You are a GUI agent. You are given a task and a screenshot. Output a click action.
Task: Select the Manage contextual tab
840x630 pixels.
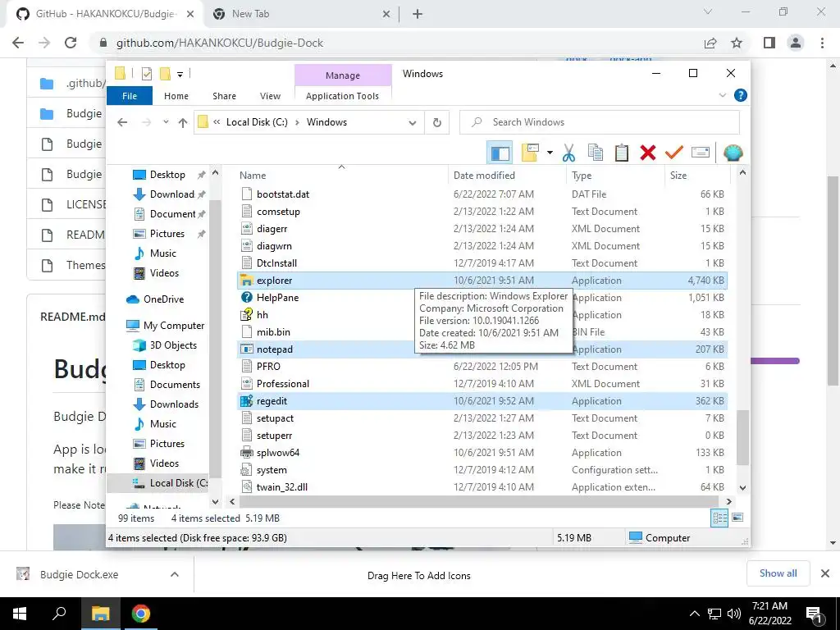343,75
